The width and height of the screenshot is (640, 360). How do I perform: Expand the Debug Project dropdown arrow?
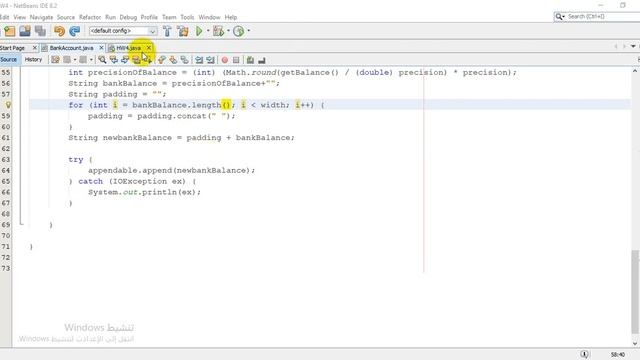[228, 31]
